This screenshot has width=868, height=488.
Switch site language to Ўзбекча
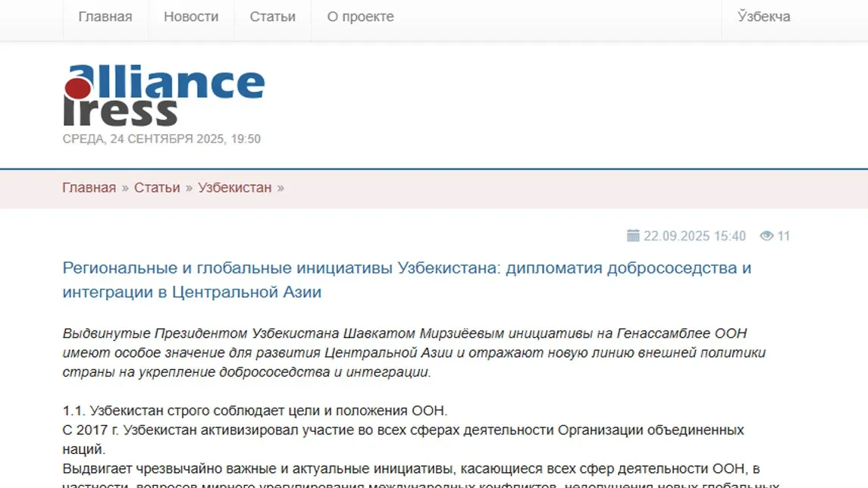tap(763, 17)
